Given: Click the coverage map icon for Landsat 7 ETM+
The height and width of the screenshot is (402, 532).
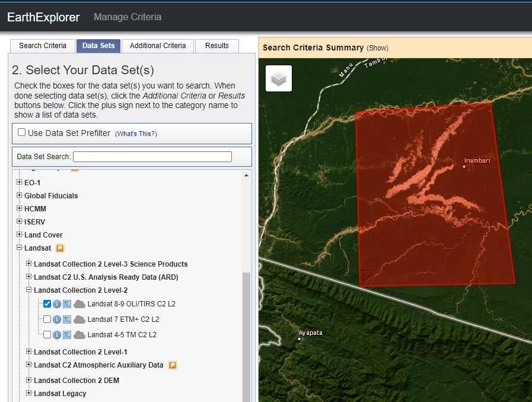Looking at the screenshot, I should pos(67,319).
